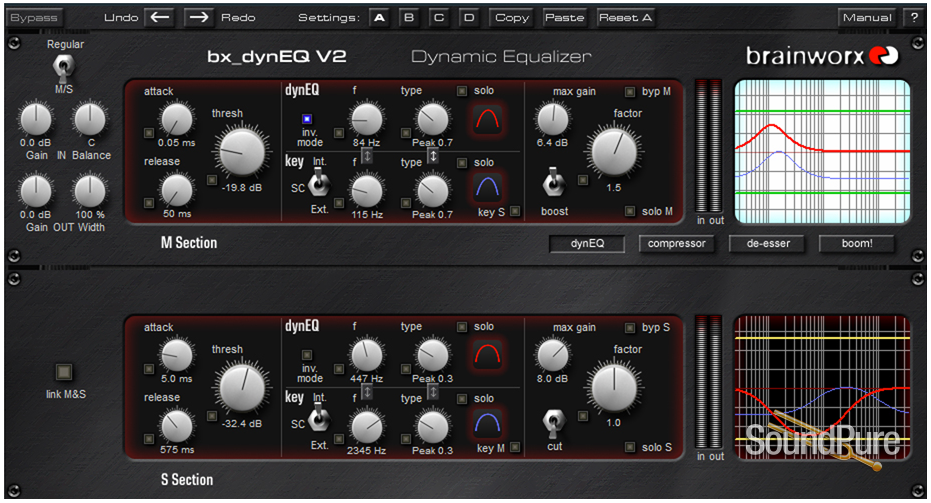Click the brainworx logo
Screen dimensions: 931x503
tap(822, 56)
